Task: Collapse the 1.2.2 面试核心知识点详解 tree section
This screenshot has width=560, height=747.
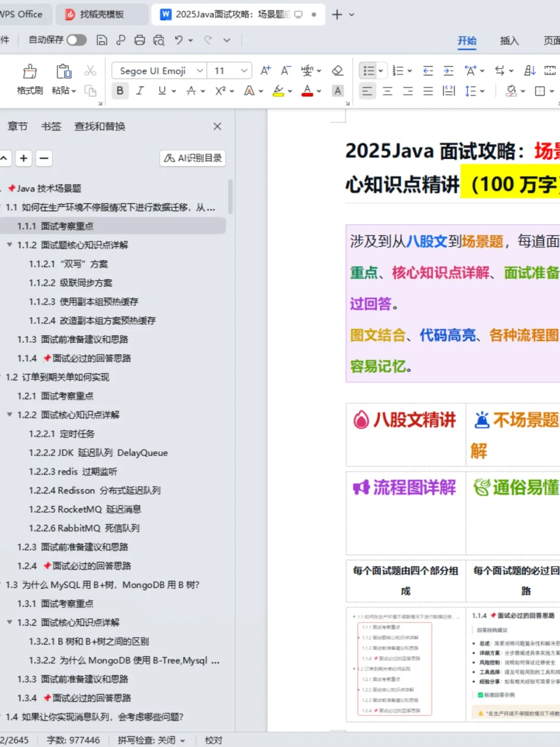Action: [9, 414]
